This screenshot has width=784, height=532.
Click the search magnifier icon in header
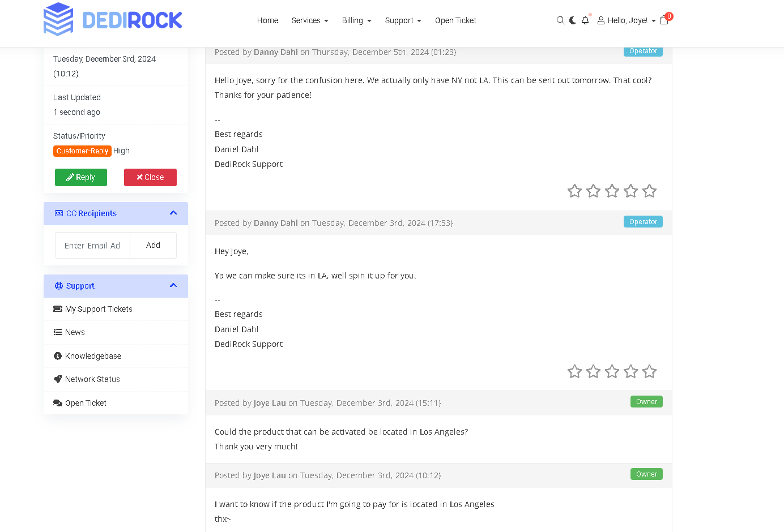560,20
